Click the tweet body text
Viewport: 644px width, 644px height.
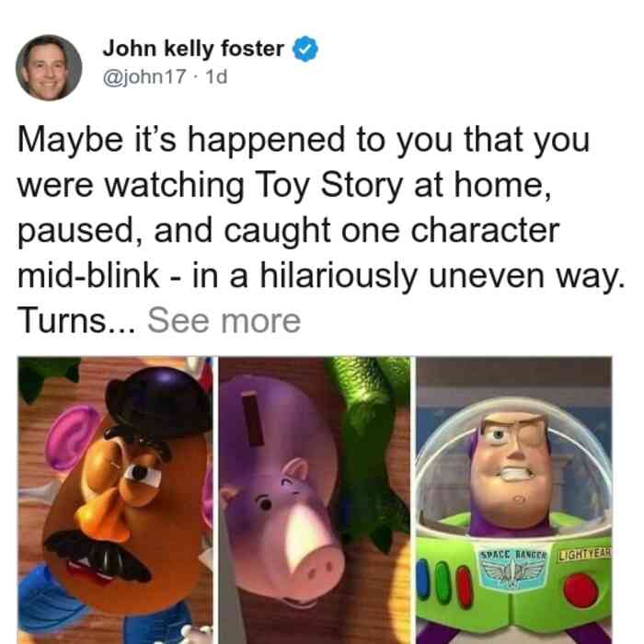pyautogui.click(x=320, y=230)
